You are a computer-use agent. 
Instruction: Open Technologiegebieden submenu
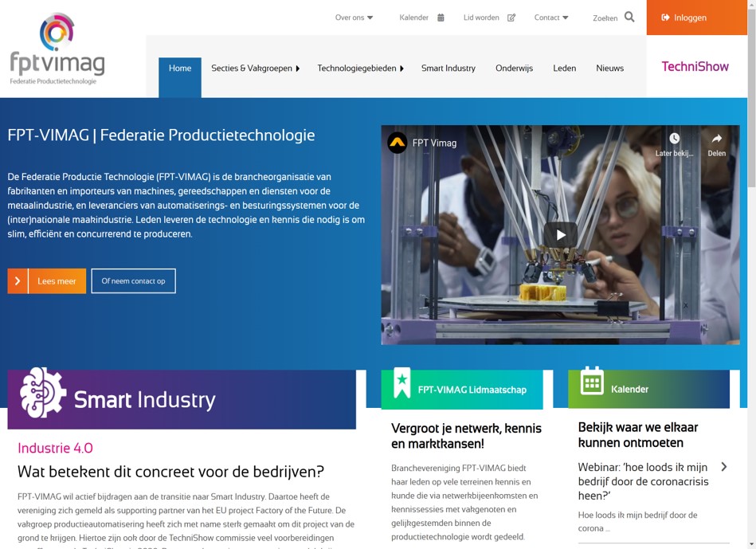(360, 68)
